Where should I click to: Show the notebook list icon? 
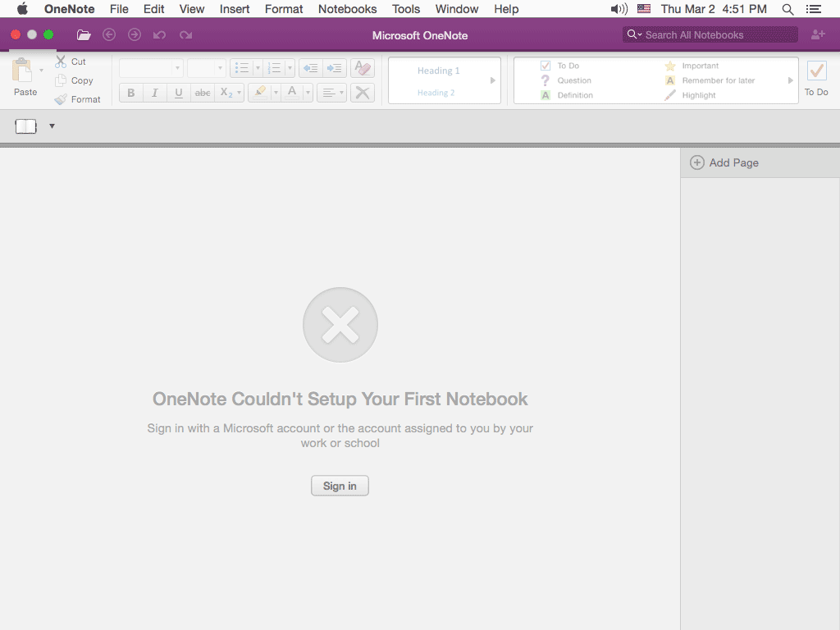[25, 126]
